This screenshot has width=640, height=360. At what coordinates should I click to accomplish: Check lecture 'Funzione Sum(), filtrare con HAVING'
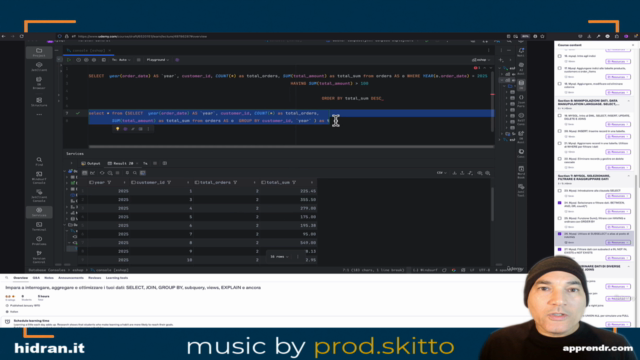tap(560, 218)
